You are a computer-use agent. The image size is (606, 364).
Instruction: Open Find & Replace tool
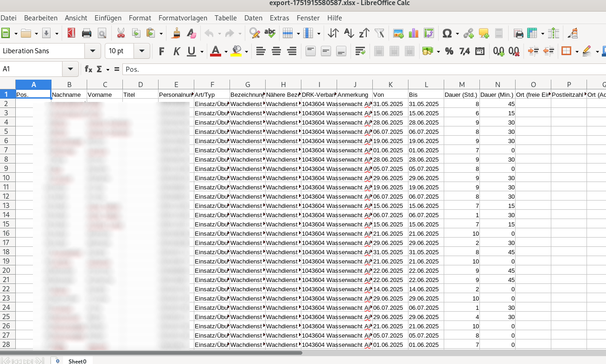[254, 33]
